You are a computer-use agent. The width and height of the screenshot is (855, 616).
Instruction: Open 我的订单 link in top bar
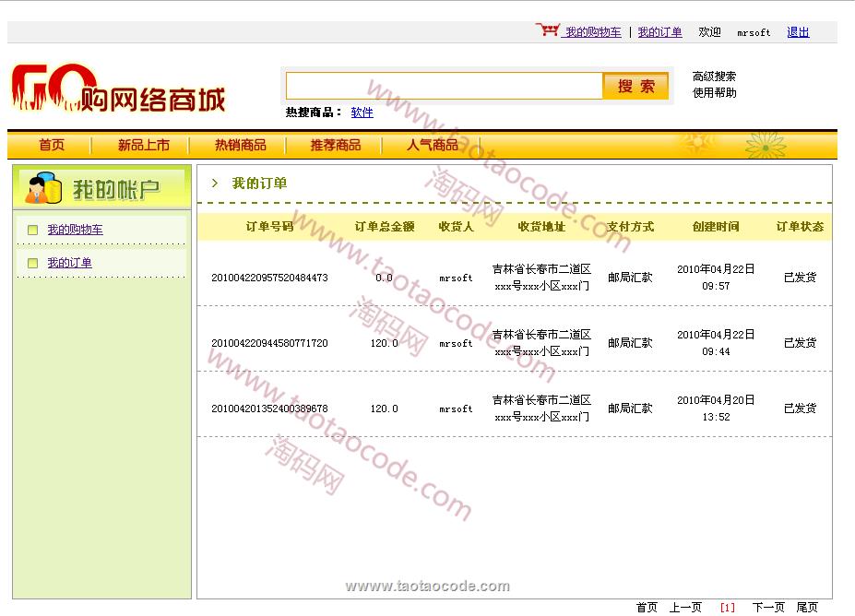pos(659,32)
